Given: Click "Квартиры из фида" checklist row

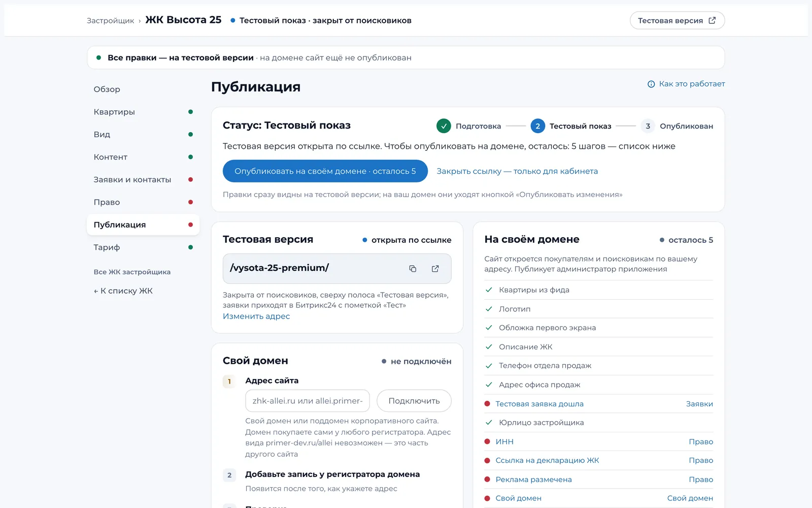Looking at the screenshot, I should coord(599,290).
